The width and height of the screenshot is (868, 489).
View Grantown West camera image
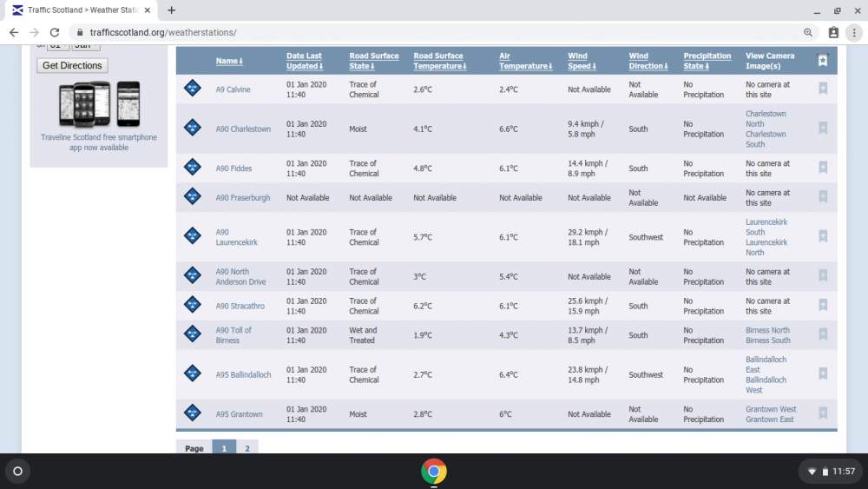point(771,409)
